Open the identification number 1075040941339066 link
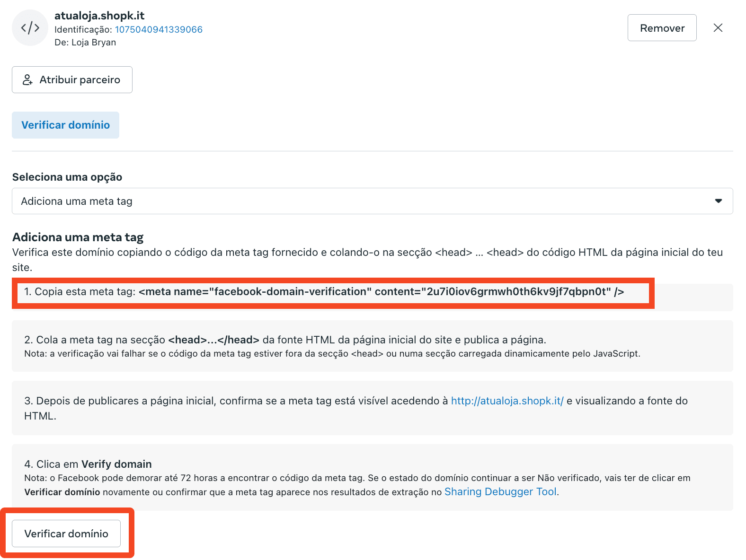 click(159, 29)
